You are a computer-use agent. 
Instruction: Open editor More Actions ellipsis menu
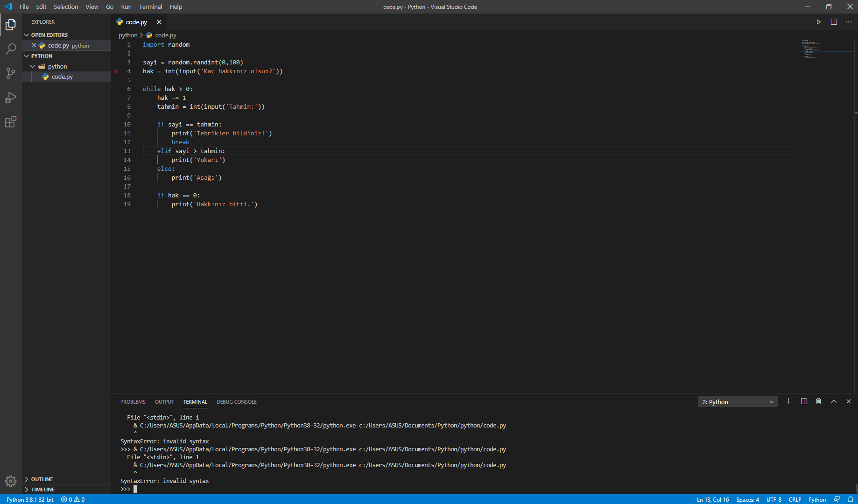[x=849, y=22]
